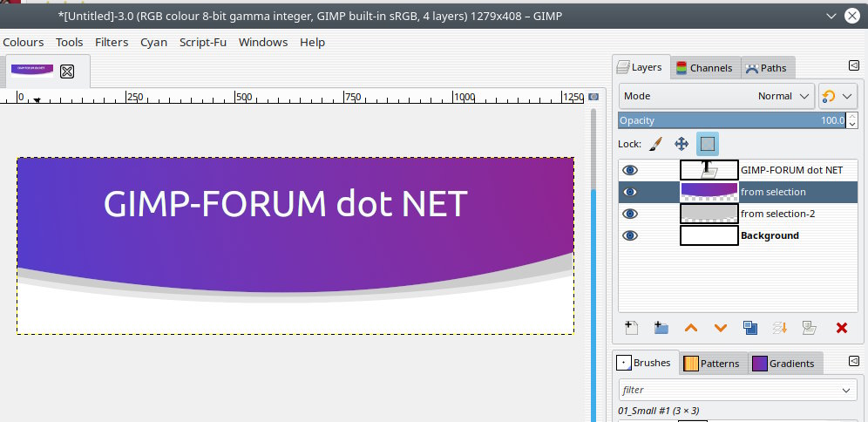Adjust the layer Opacity slider

732,120
